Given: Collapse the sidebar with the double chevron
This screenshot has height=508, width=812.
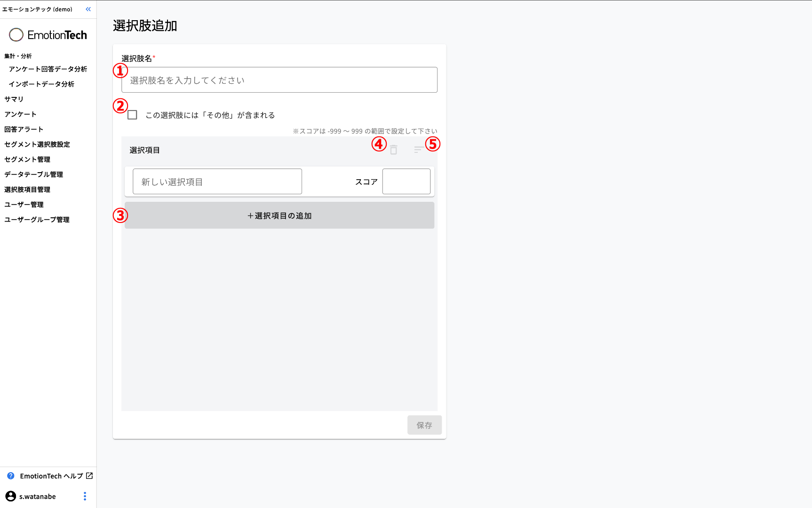Looking at the screenshot, I should tap(88, 9).
